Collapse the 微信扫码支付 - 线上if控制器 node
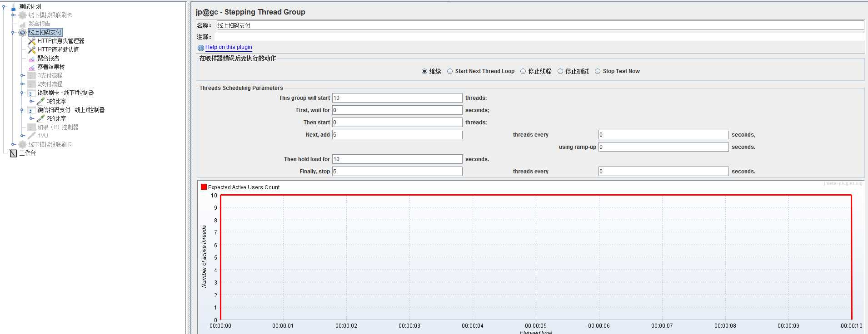Viewport: 868px width, 334px height. point(22,110)
